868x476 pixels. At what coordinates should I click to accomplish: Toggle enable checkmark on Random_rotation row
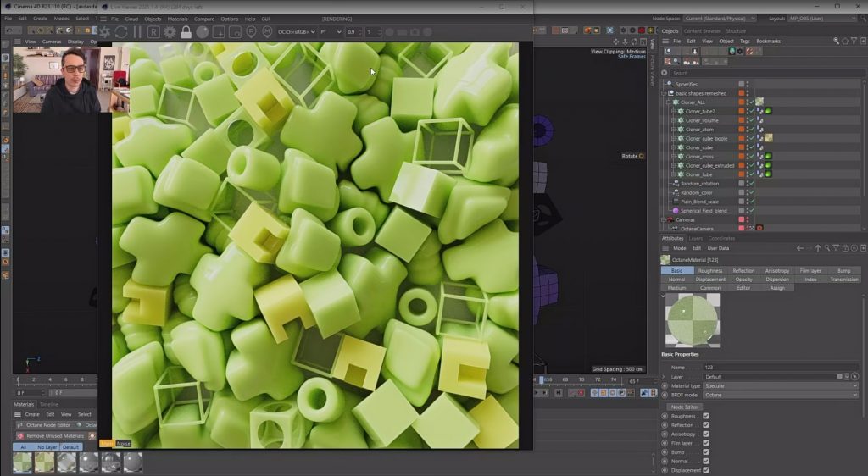click(x=752, y=183)
